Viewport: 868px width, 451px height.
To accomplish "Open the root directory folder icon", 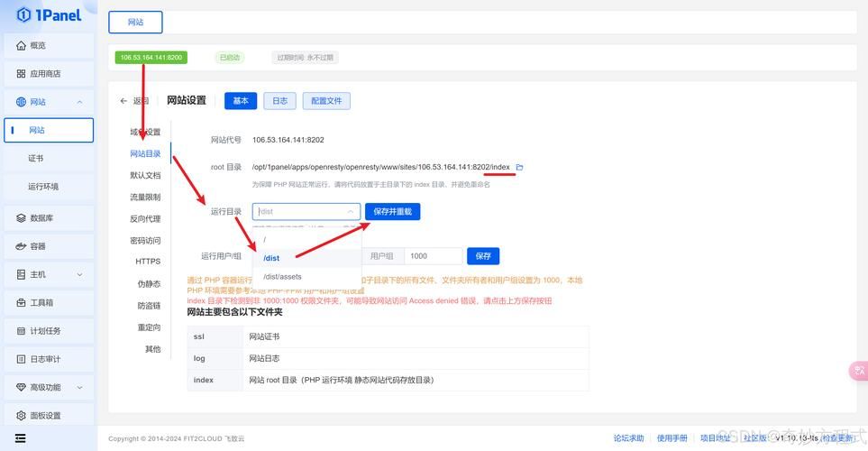I will pos(519,168).
